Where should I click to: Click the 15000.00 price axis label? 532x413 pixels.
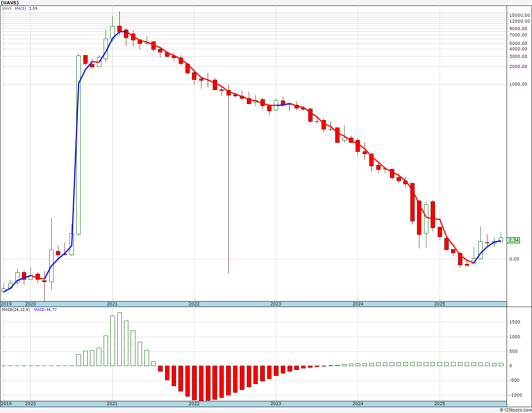click(520, 15)
